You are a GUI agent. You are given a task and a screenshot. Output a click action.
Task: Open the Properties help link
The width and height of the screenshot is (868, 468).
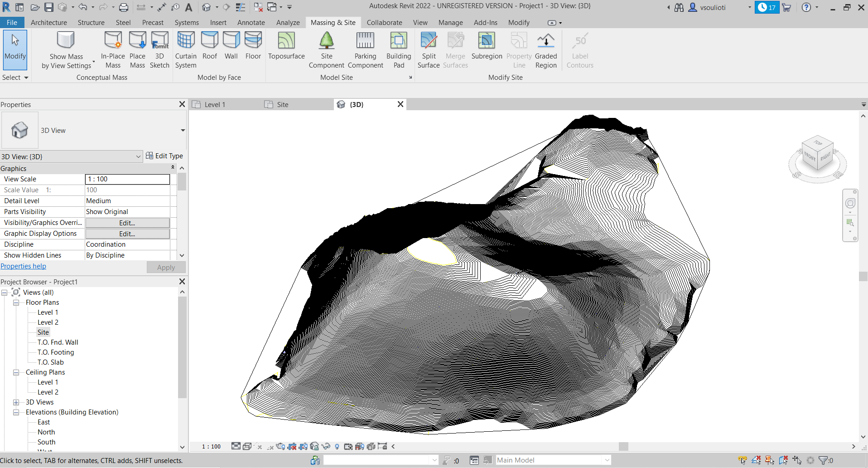click(23, 266)
